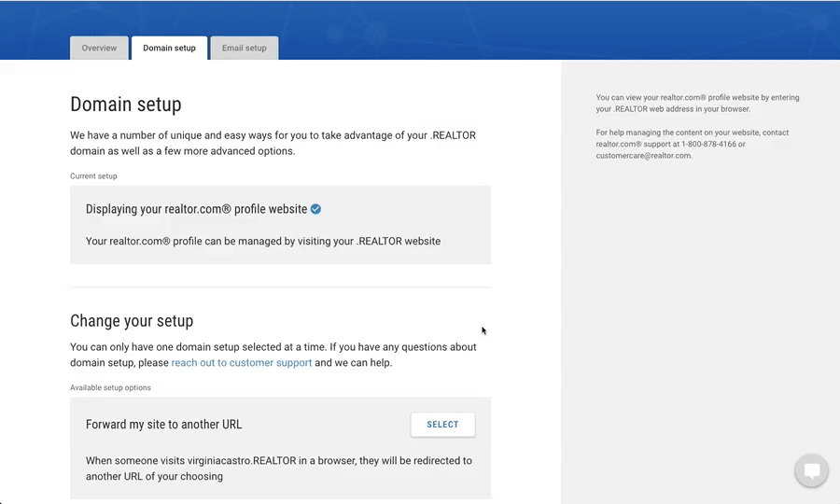
Task: Switch to the Email setup tab
Action: pos(245,49)
